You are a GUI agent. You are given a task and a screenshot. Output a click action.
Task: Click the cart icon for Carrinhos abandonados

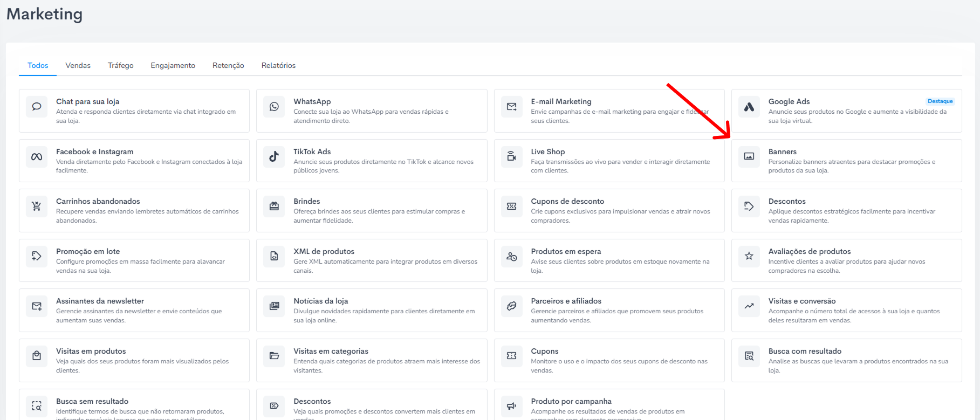click(37, 206)
